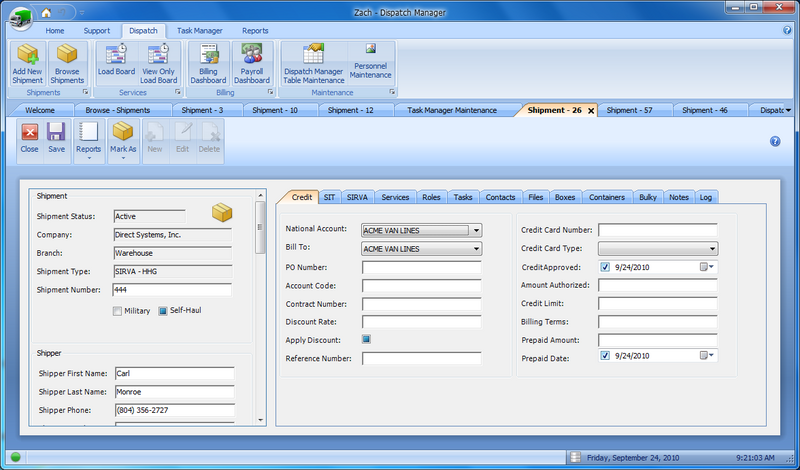
Task: Expand the Bill To dropdown
Action: coord(476,249)
